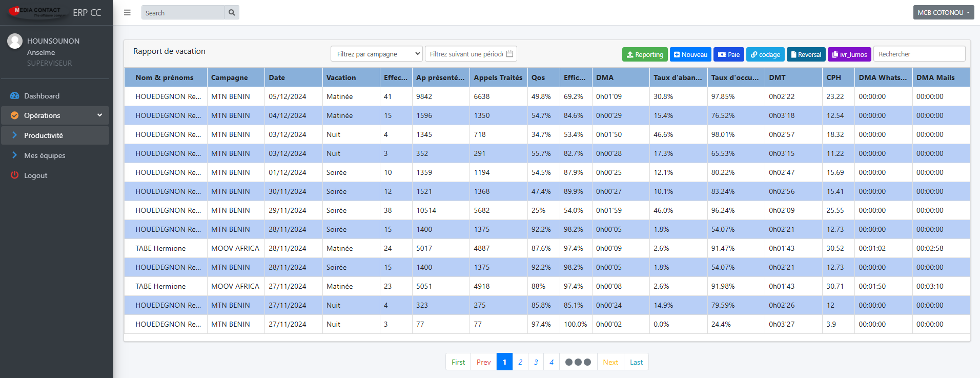Click the purple ivr_lumos button
Screen dimensions: 980x378
(849, 54)
